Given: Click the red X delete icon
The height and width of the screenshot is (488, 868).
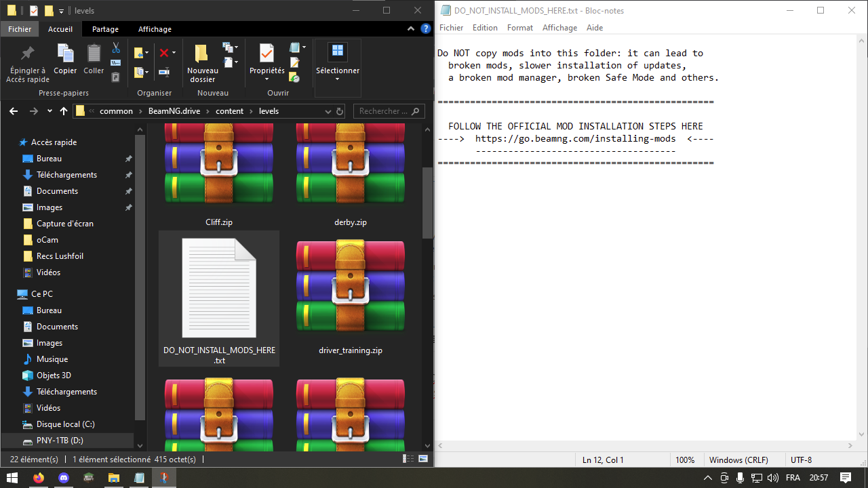Looking at the screenshot, I should pyautogui.click(x=163, y=53).
